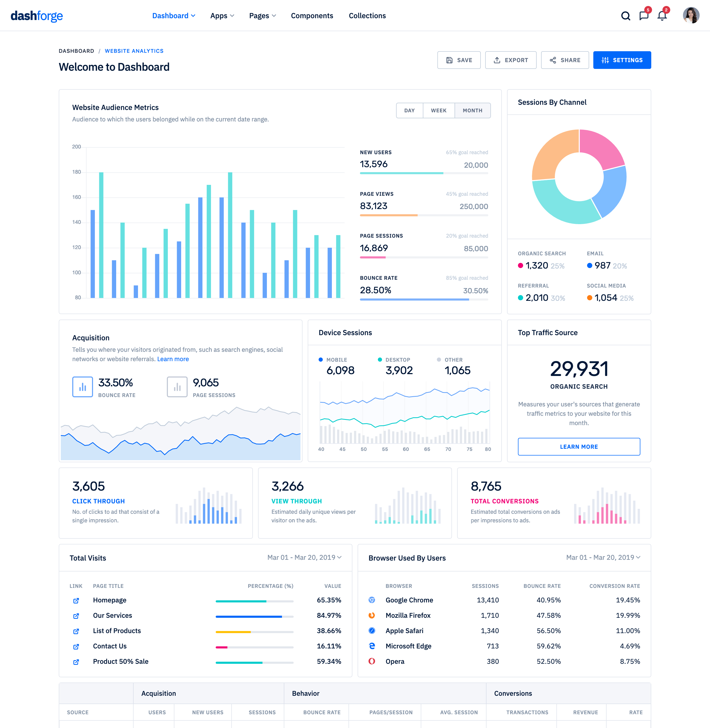Screen dimensions: 710x728
Task: Click the Page Sessions chart icon box
Action: (x=177, y=387)
